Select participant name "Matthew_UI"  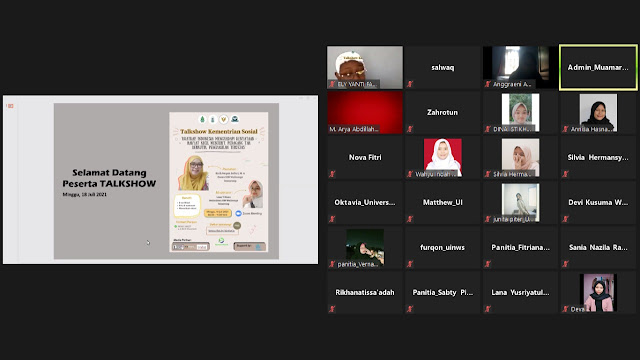442,202
